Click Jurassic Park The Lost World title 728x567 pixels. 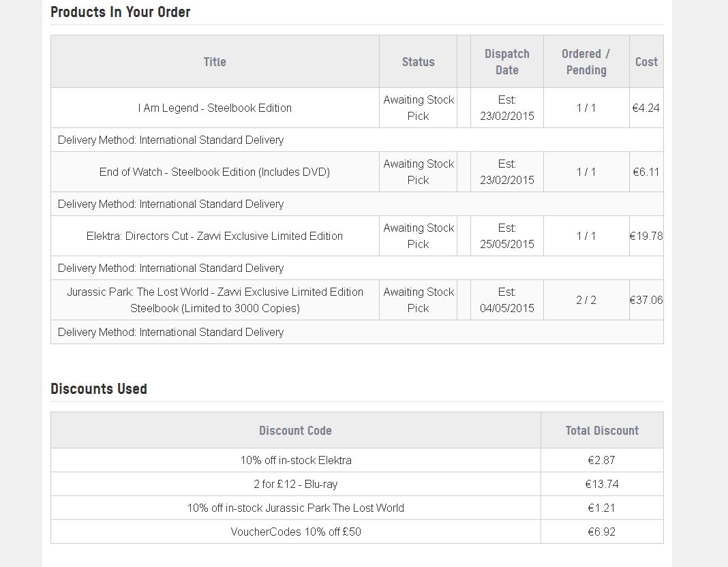pos(215,300)
